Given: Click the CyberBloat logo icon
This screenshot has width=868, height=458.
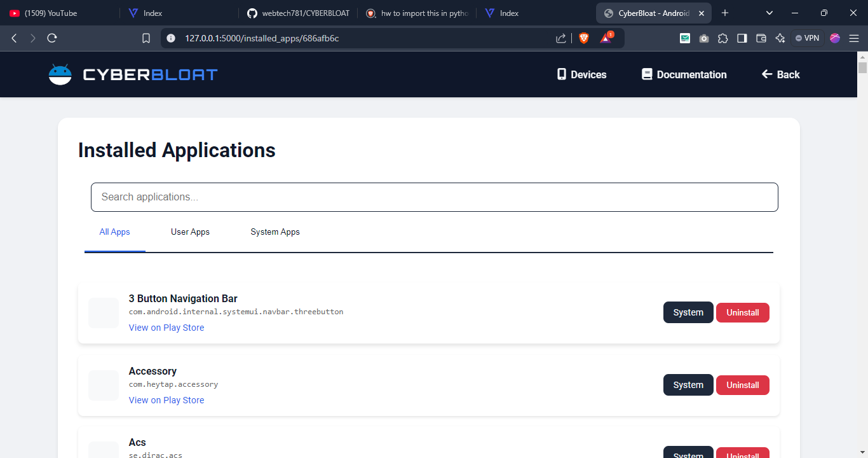Looking at the screenshot, I should [60, 74].
